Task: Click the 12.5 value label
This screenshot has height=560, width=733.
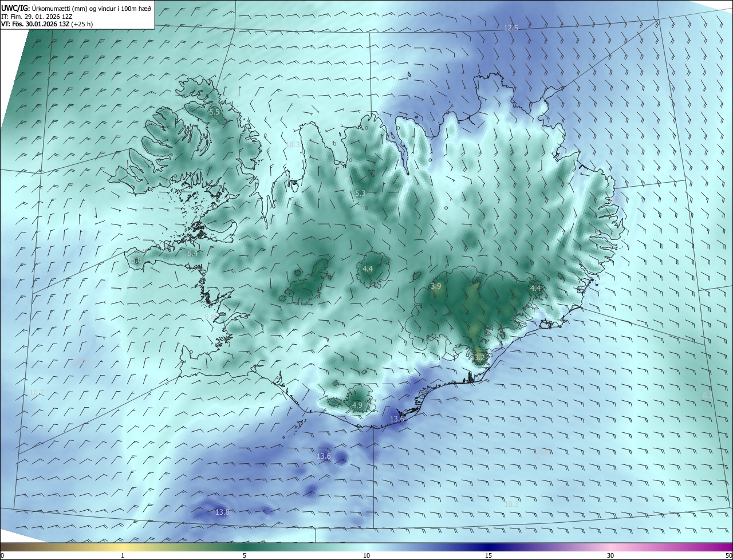Action: tap(511, 27)
